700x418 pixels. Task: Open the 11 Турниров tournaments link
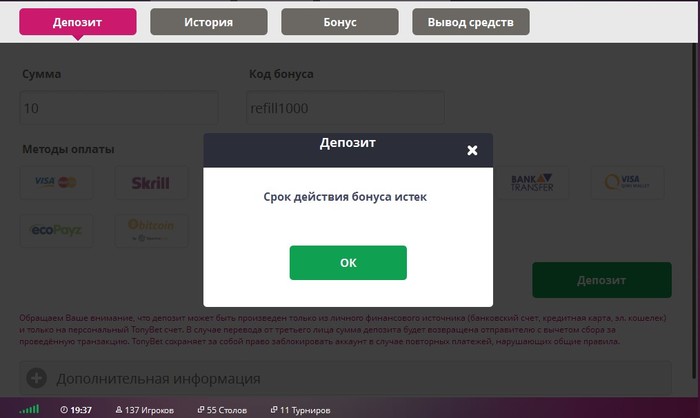(x=300, y=410)
